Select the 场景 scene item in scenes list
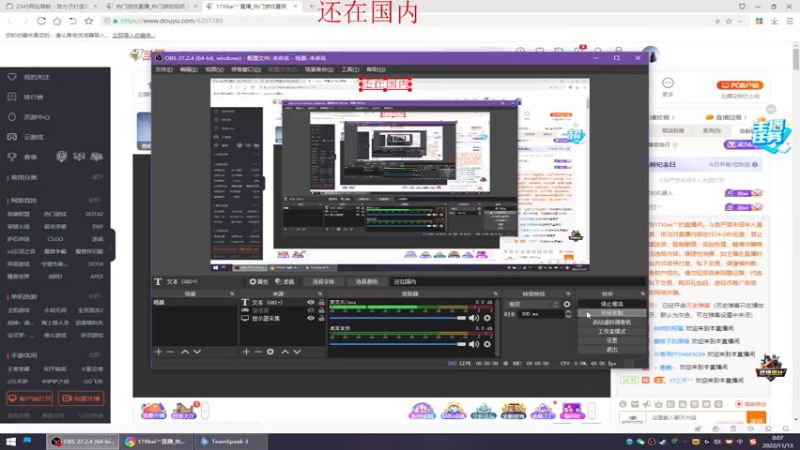This screenshot has width=800, height=450. 194,303
